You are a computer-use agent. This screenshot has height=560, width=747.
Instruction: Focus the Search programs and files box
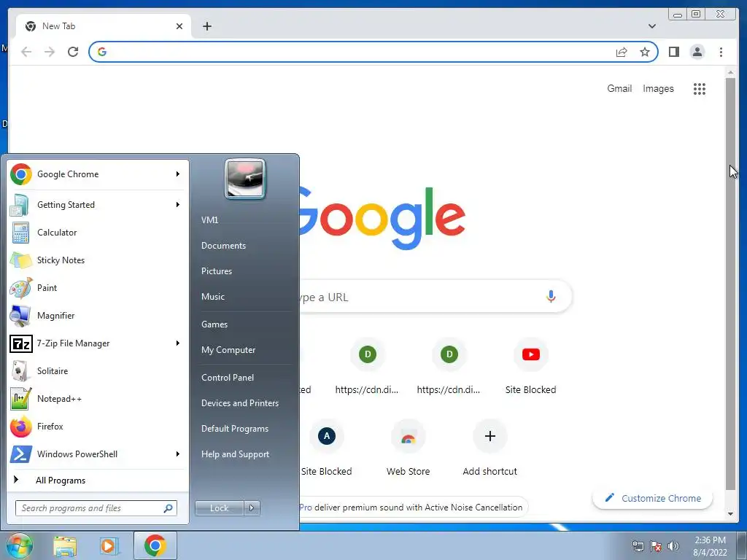point(96,508)
